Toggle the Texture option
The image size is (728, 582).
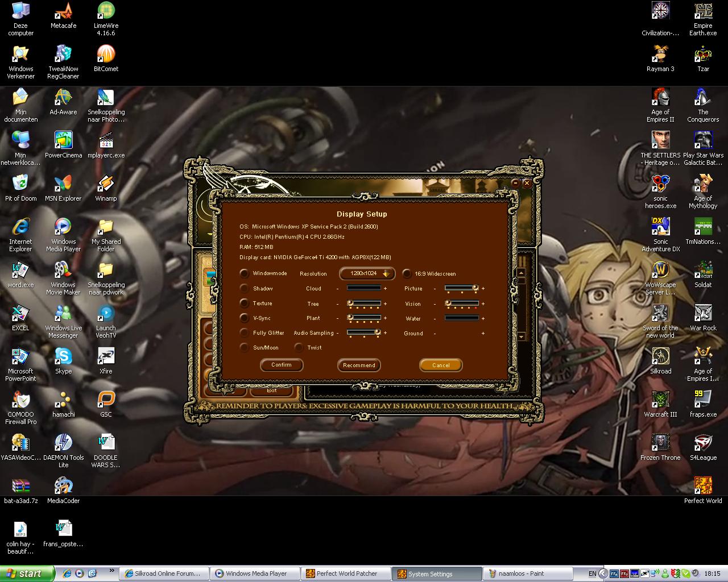pyautogui.click(x=244, y=304)
